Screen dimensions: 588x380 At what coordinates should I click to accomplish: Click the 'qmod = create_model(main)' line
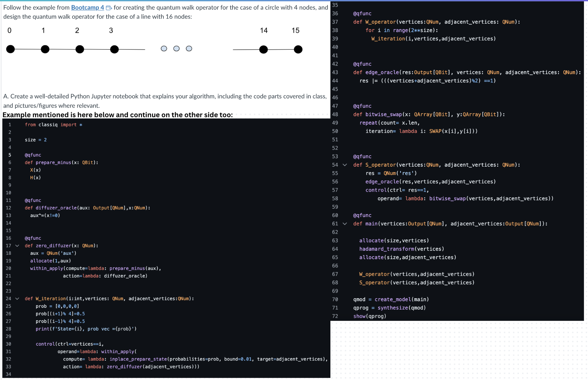[x=391, y=300]
